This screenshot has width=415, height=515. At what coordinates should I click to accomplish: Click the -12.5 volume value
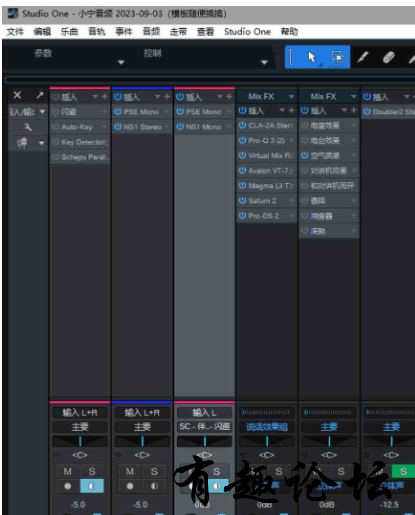(389, 505)
